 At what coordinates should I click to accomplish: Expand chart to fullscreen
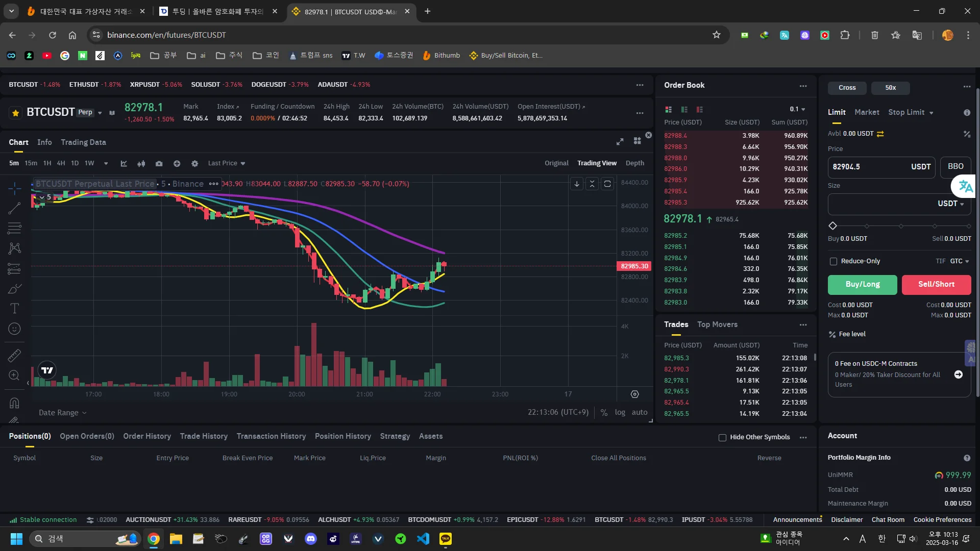tap(620, 141)
